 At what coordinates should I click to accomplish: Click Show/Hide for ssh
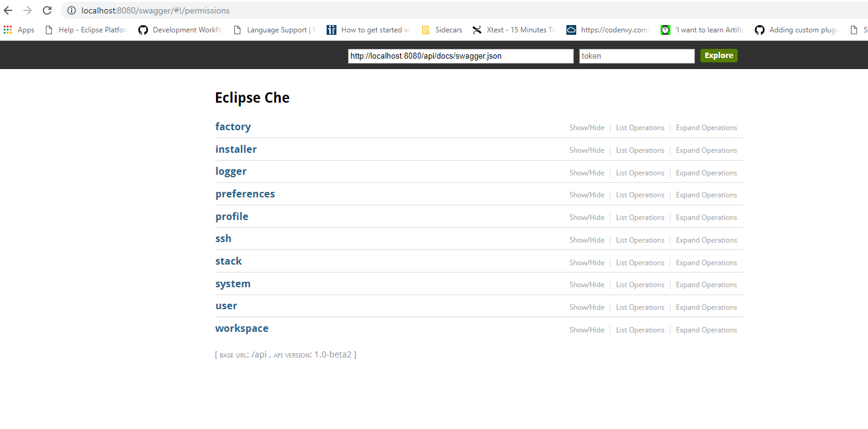pos(587,240)
